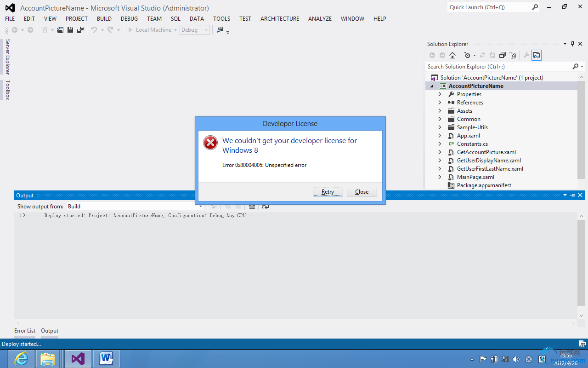This screenshot has width=588, height=368.
Task: Click the volume speaker tray icon
Action: [516, 359]
